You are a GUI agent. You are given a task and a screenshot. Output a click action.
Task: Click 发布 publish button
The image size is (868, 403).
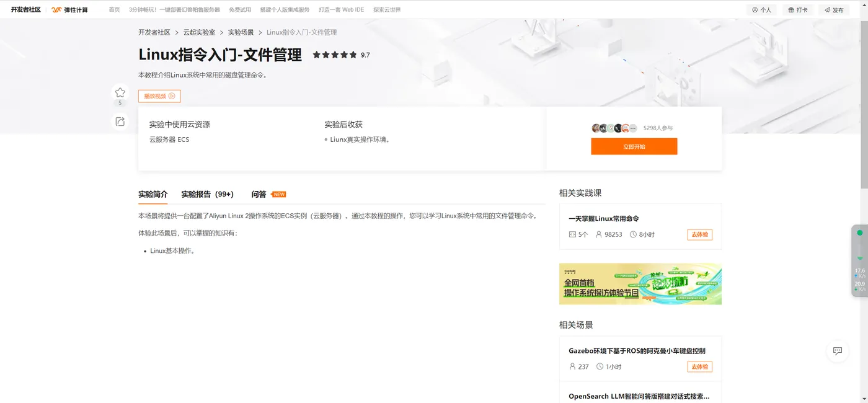(x=834, y=10)
